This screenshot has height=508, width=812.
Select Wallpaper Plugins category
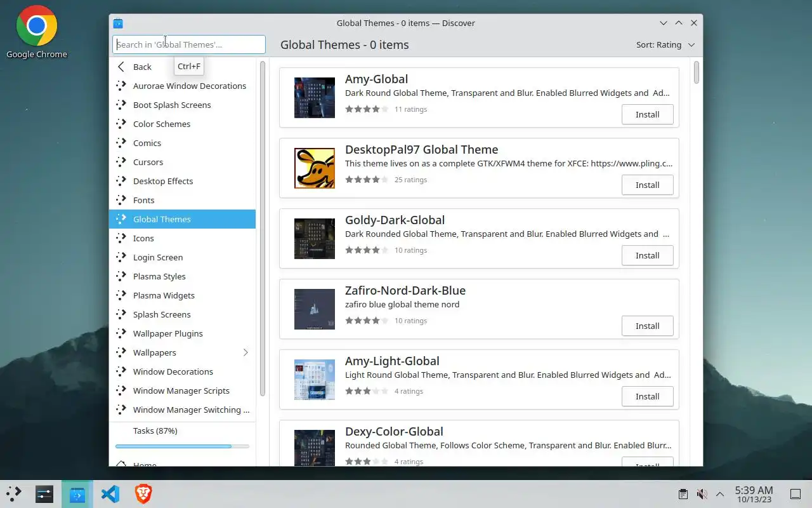(183, 333)
